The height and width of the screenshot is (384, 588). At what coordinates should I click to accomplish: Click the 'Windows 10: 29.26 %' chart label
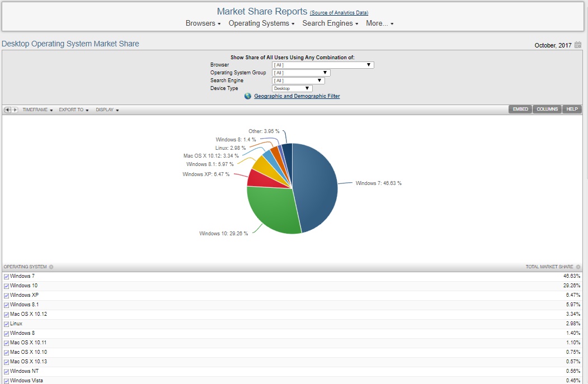223,234
